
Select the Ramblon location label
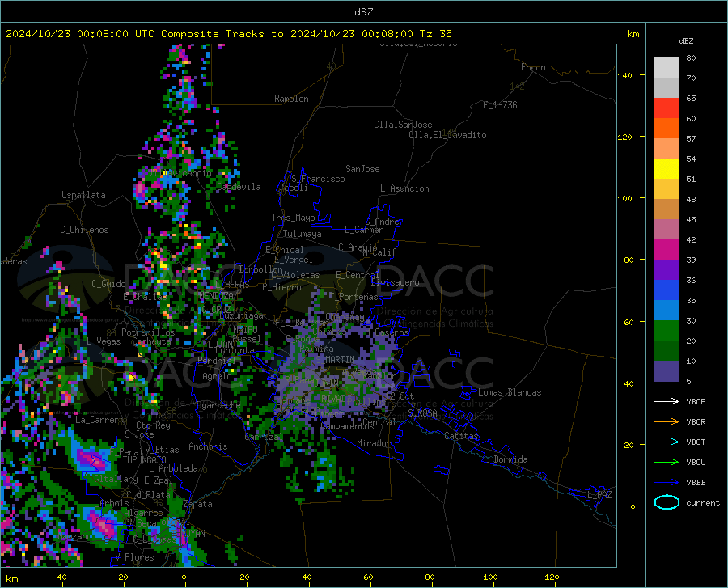point(291,99)
